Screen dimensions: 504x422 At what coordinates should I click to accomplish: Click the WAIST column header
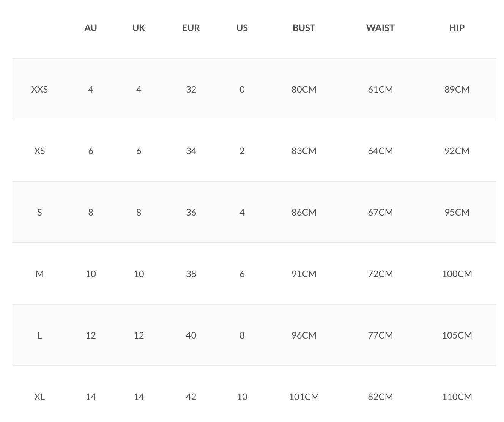[x=380, y=28]
